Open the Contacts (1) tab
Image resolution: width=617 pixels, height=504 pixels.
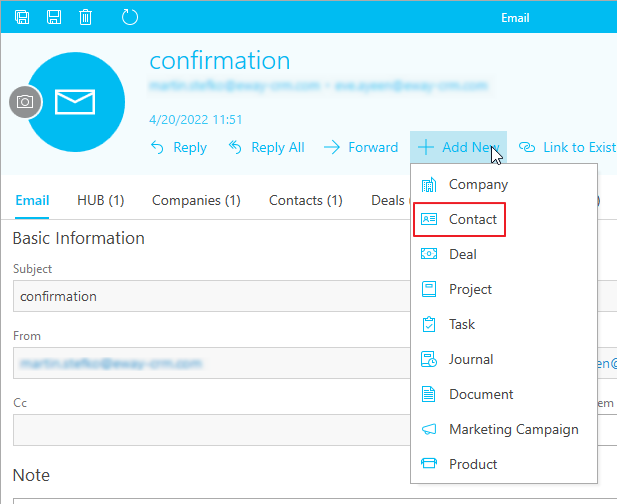point(306,200)
